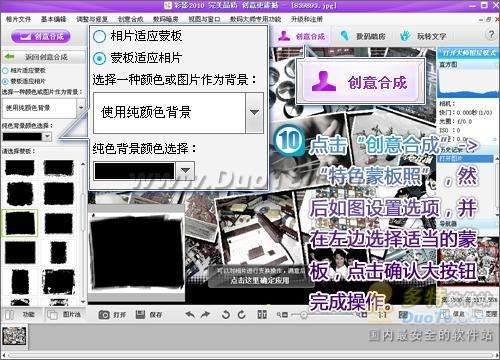Open the 相片文件 menu
Viewport: 500px width, 360px height.
click(18, 19)
